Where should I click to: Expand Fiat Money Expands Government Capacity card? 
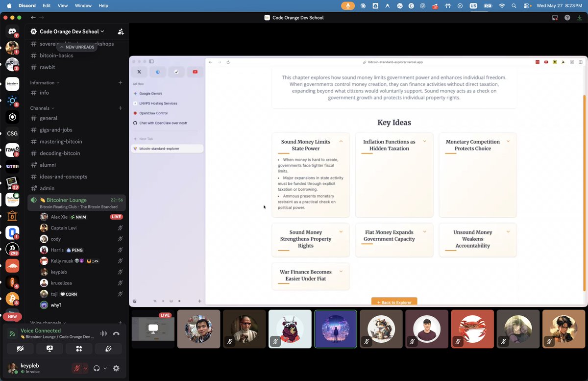point(424,231)
